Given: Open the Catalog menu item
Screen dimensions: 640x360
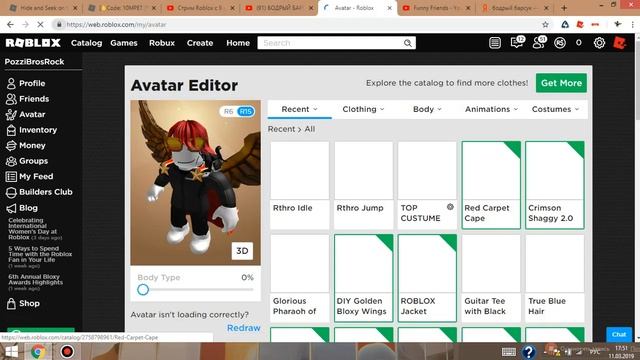Looking at the screenshot, I should 87,43.
